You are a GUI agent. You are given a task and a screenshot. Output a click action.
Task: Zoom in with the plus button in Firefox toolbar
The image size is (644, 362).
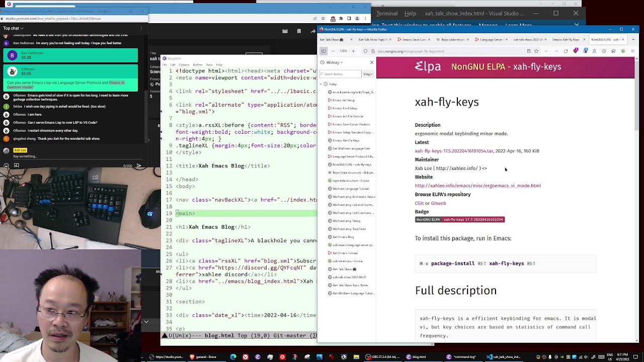[353, 51]
